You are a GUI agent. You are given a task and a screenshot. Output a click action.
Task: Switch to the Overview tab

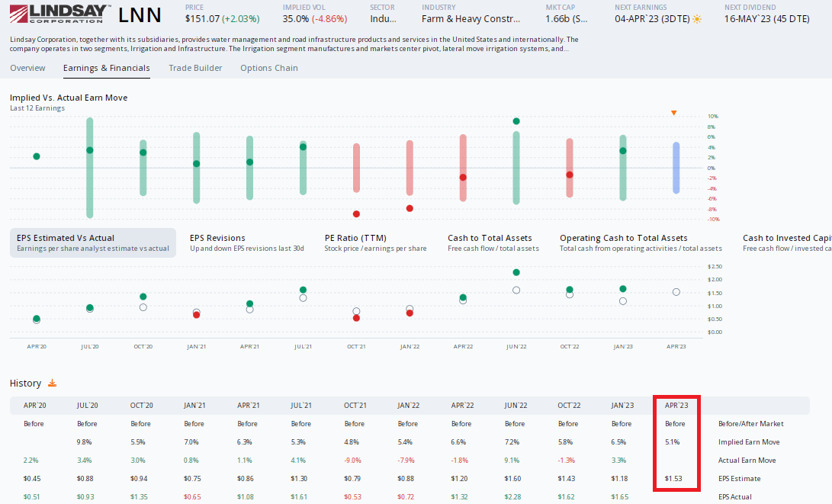click(x=27, y=68)
